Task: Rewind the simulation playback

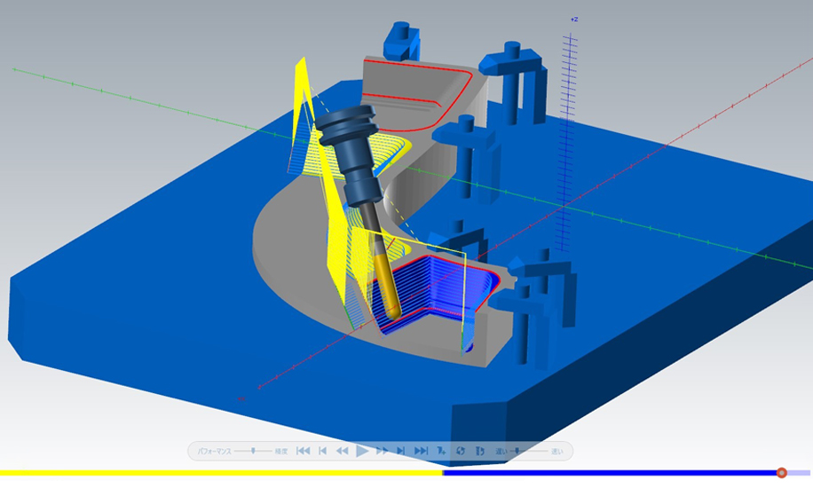Action: (343, 451)
